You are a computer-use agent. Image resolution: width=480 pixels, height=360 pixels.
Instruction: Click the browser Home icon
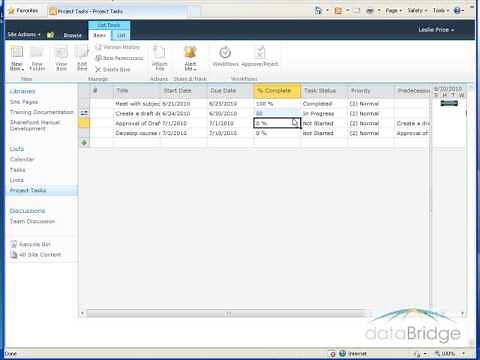pyautogui.click(x=318, y=11)
